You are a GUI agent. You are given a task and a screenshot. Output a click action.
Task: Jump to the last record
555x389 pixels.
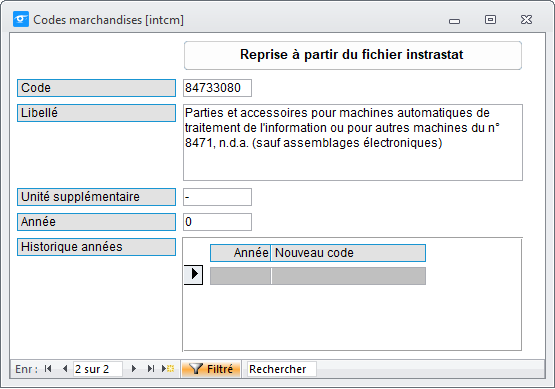tap(151, 369)
